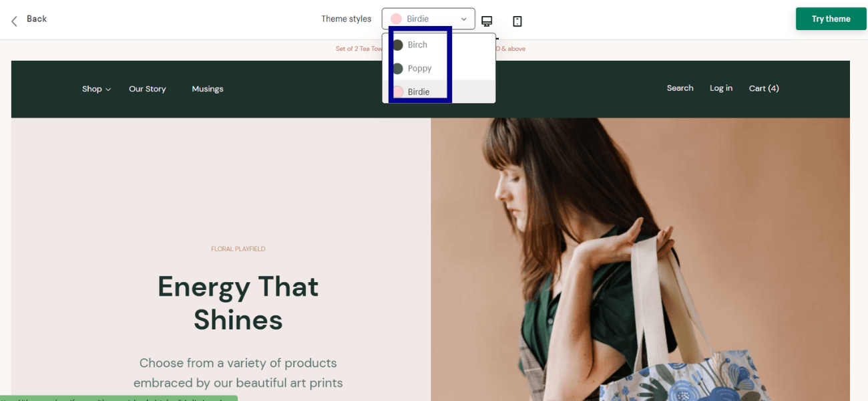Click the Energy That Shines heading

coord(238,303)
